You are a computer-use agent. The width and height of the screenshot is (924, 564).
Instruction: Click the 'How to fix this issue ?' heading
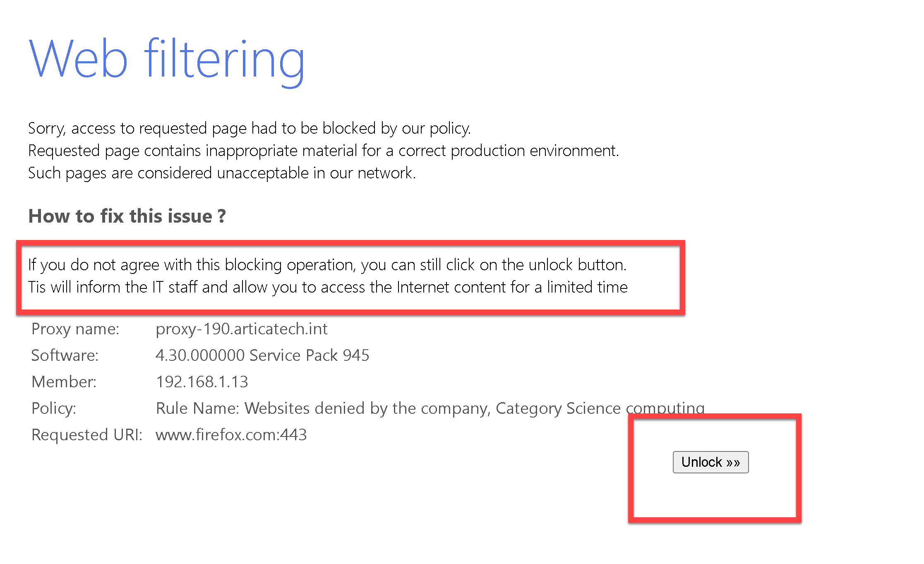(127, 216)
